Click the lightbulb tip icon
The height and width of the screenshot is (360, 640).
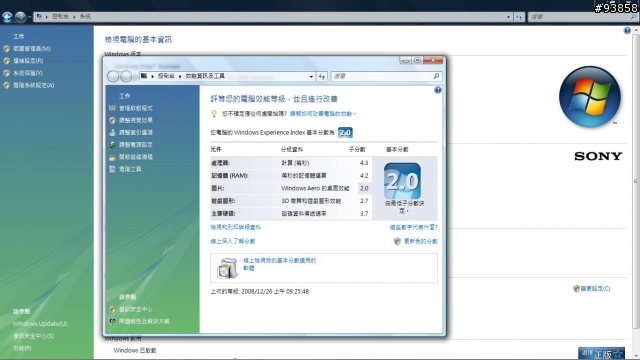(x=214, y=114)
